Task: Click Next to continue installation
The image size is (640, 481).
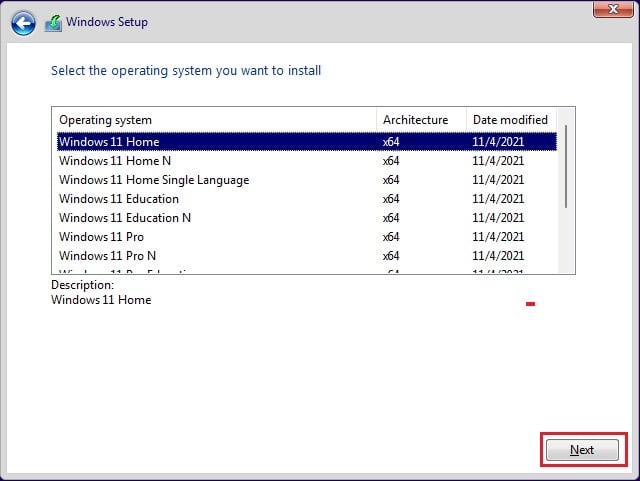Action: pos(582,450)
